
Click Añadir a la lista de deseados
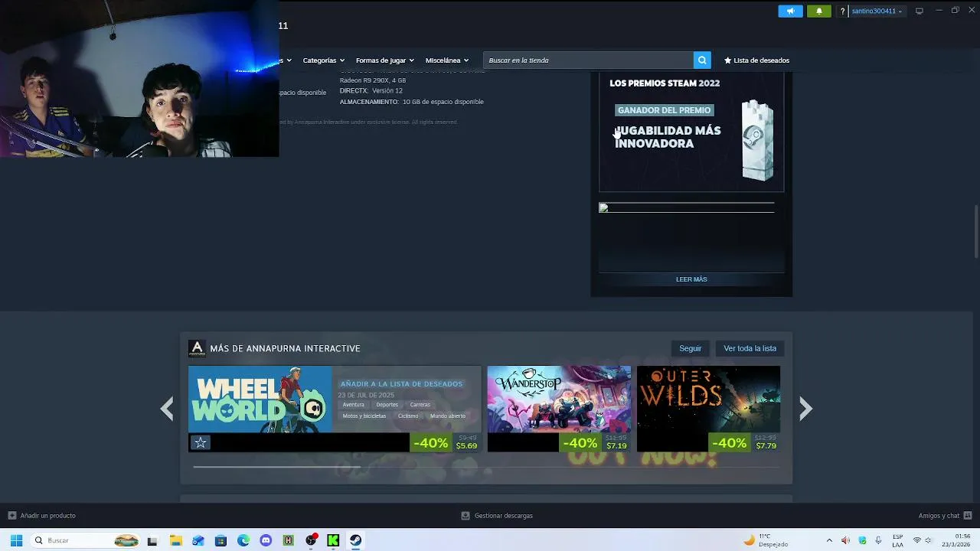point(401,384)
